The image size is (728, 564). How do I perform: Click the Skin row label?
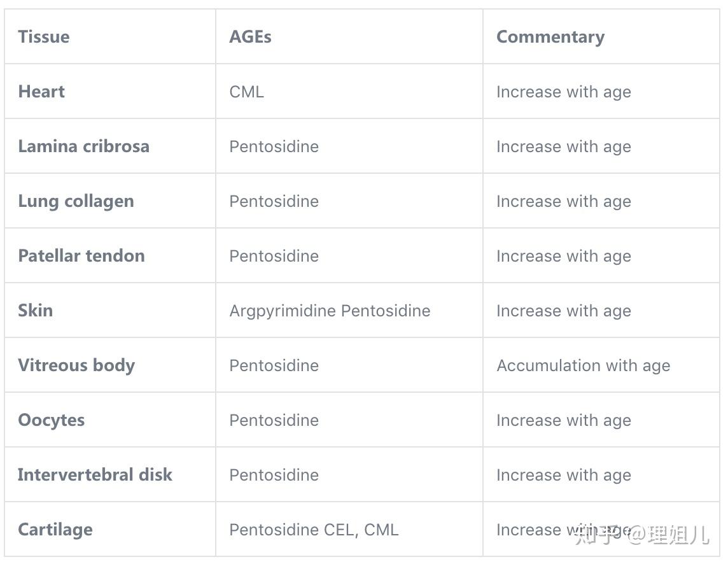[36, 311]
